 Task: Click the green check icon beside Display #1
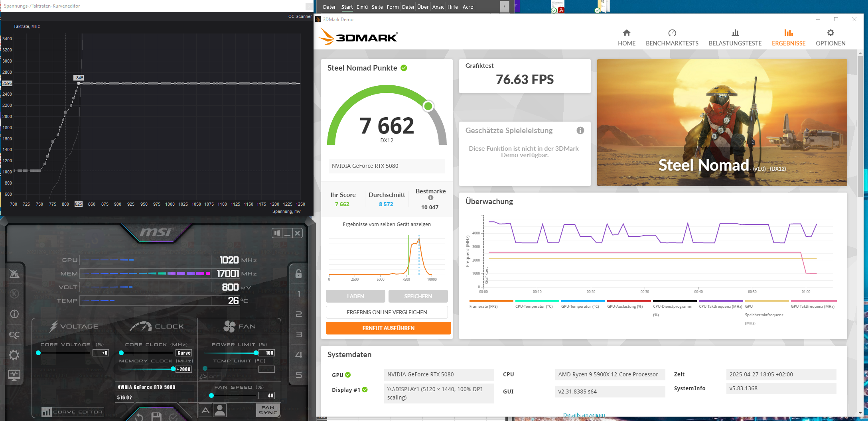click(x=365, y=390)
